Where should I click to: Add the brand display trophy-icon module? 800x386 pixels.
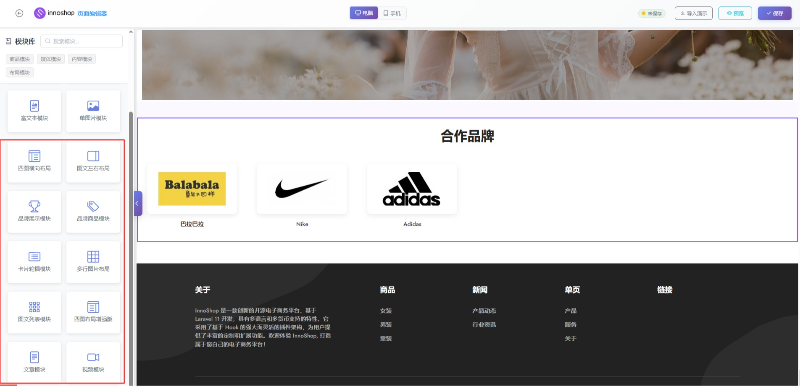pos(34,211)
